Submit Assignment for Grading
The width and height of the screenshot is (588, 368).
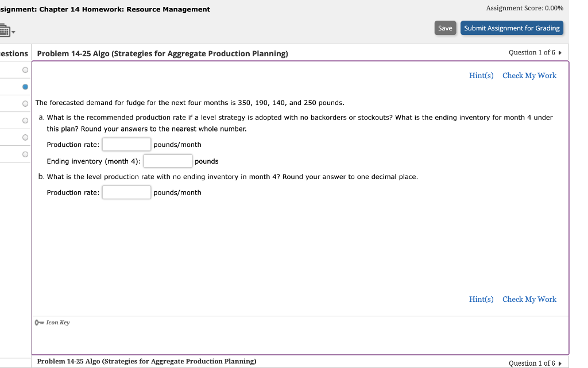pos(512,28)
